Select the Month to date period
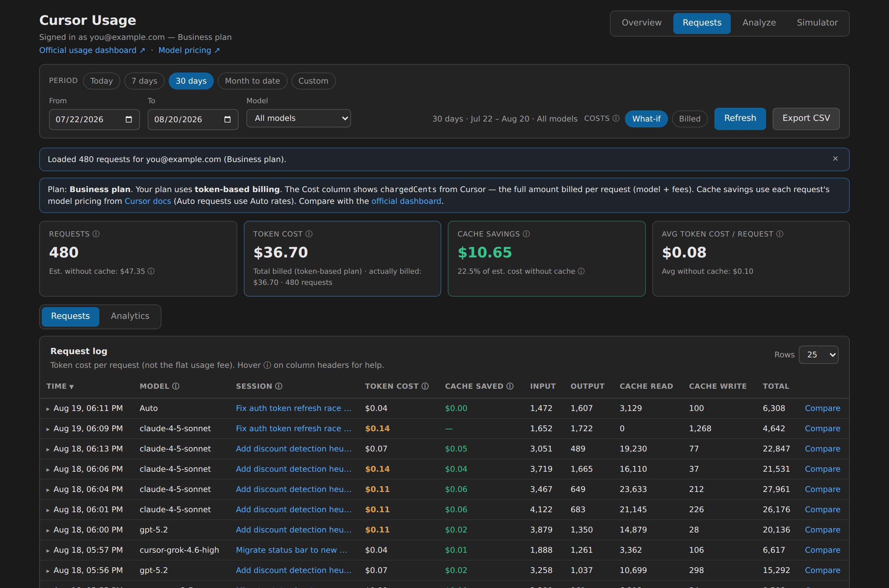 click(x=252, y=81)
